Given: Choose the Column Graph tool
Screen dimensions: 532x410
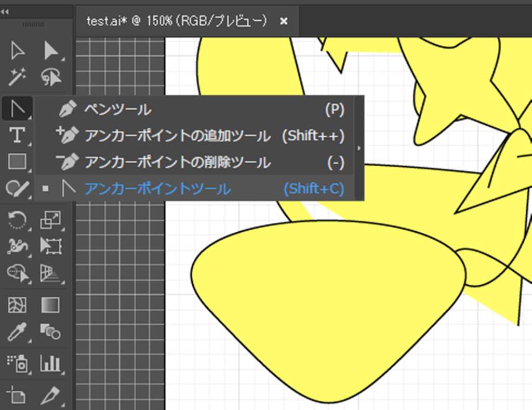Looking at the screenshot, I should (x=50, y=363).
